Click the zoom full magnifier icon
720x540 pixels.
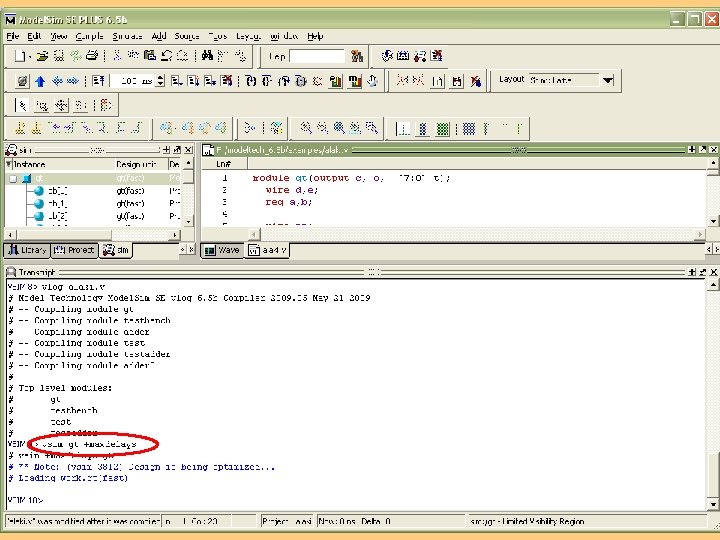(x=339, y=128)
